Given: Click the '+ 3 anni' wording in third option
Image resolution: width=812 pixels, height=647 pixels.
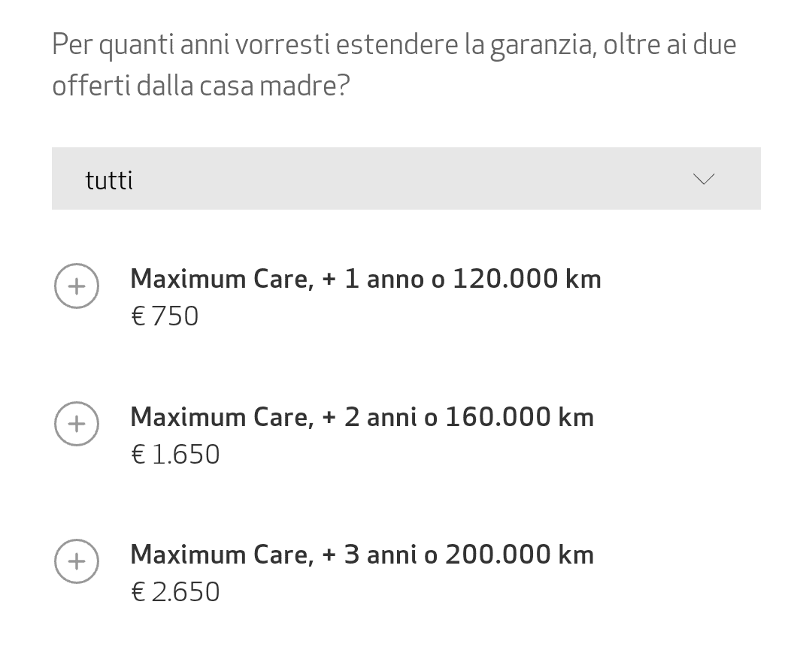Looking at the screenshot, I should click(369, 555).
